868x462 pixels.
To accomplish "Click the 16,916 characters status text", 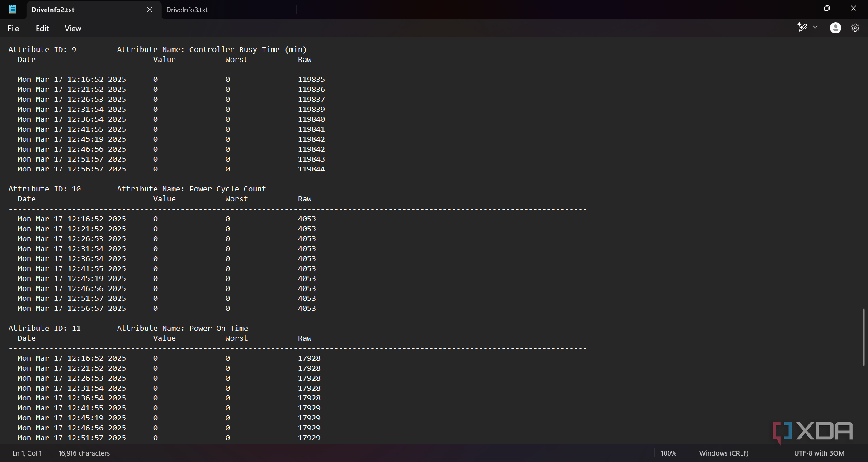I will tap(84, 453).
